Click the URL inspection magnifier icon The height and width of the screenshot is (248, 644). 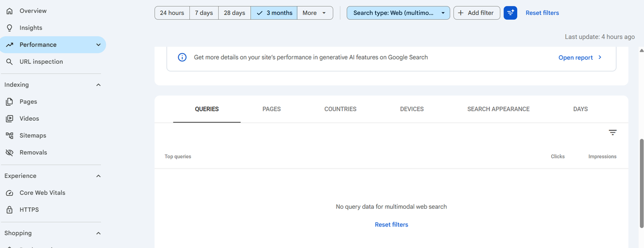pyautogui.click(x=9, y=62)
